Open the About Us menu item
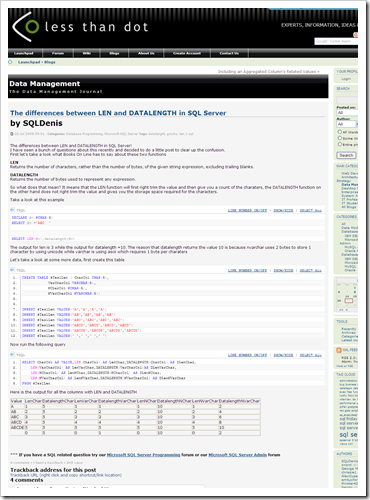The width and height of the screenshot is (370, 500). click(146, 53)
